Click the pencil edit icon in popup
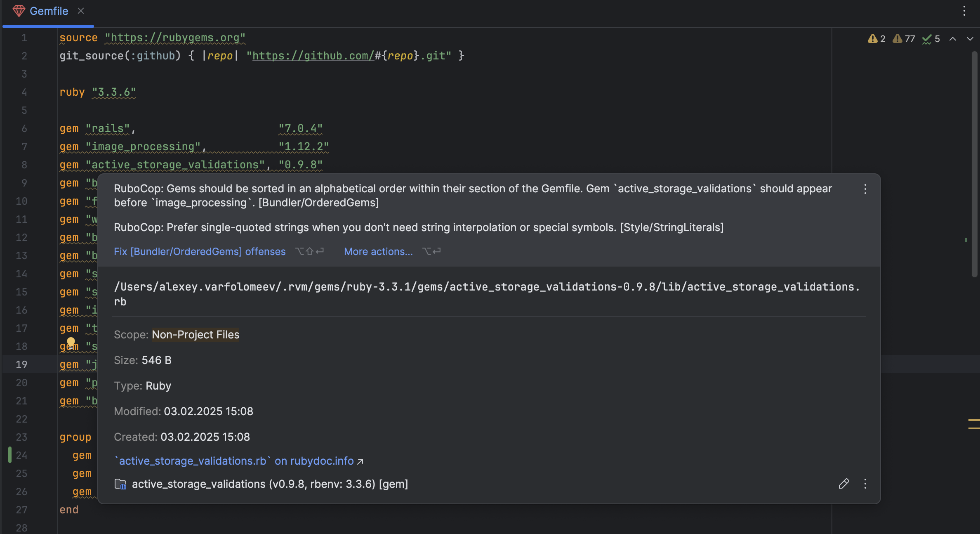Image resolution: width=980 pixels, height=534 pixels. pos(843,484)
